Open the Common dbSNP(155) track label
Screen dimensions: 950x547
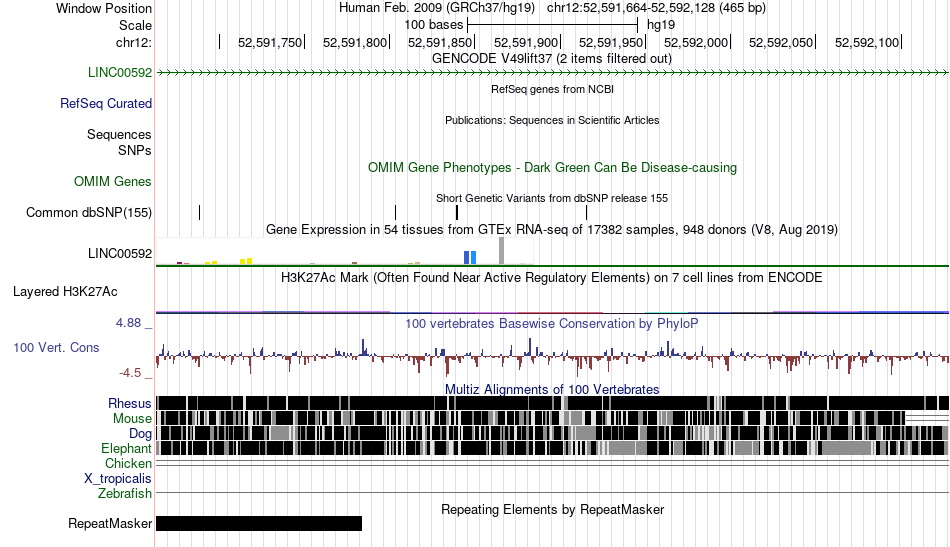click(x=89, y=213)
